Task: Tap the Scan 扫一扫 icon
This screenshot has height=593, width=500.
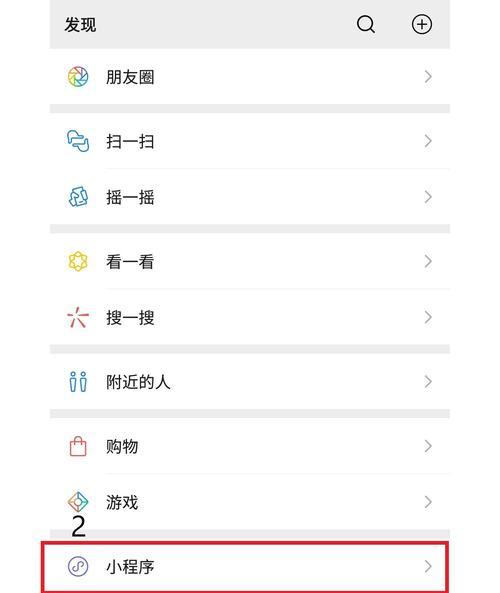Action: point(78,141)
